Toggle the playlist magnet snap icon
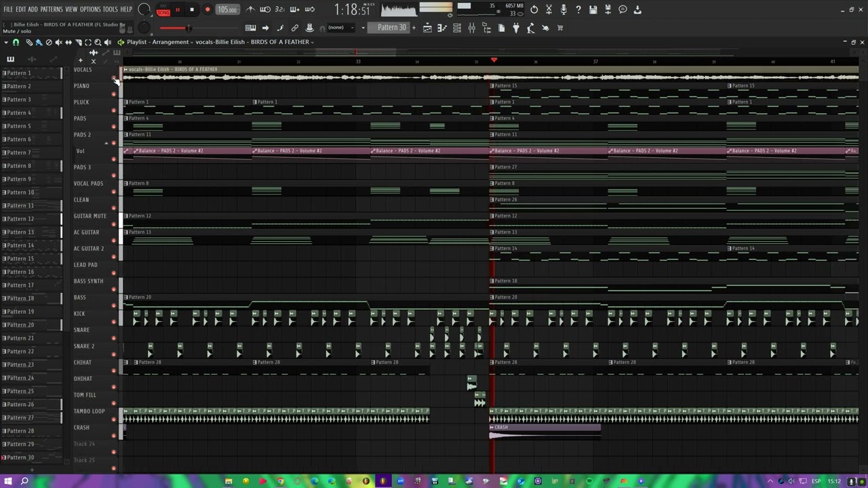The width and height of the screenshot is (868, 488). (x=16, y=42)
